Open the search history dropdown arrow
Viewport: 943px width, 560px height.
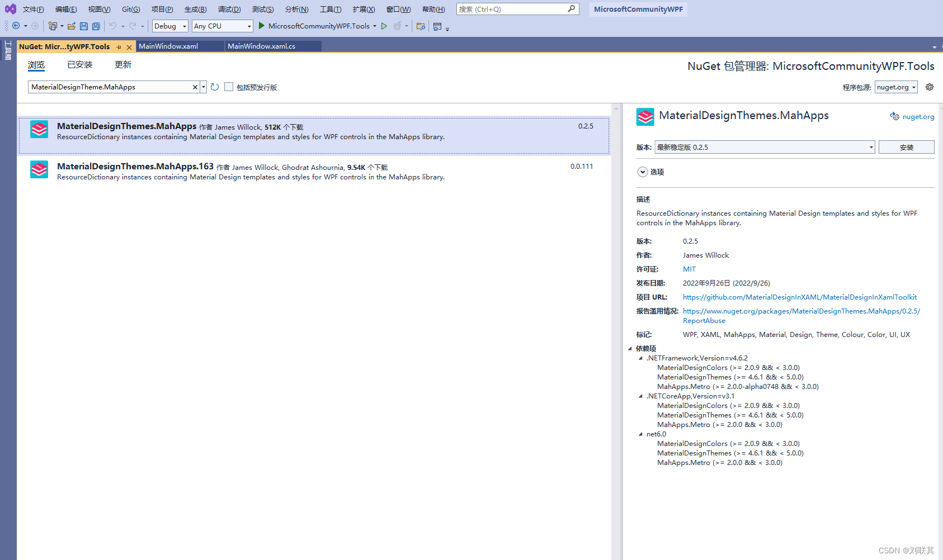[204, 87]
